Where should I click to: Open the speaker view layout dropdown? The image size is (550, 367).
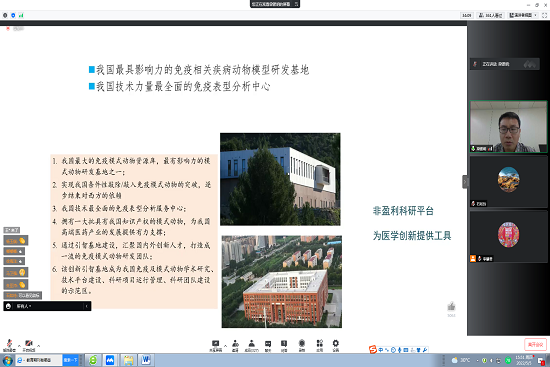coord(523,15)
